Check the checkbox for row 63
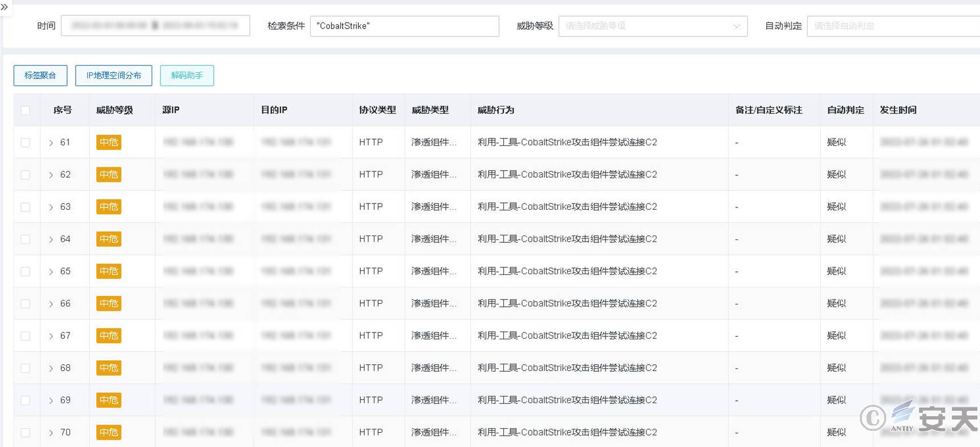This screenshot has width=980, height=447. (x=26, y=207)
